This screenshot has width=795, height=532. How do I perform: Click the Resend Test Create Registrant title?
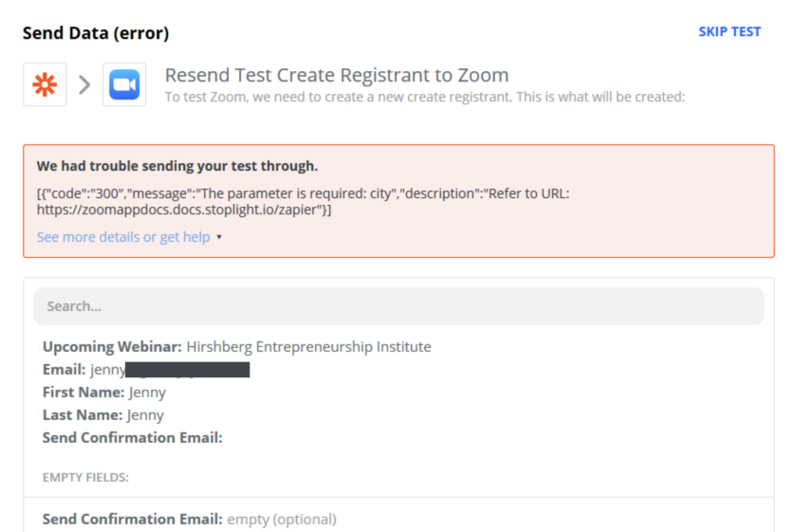click(337, 75)
